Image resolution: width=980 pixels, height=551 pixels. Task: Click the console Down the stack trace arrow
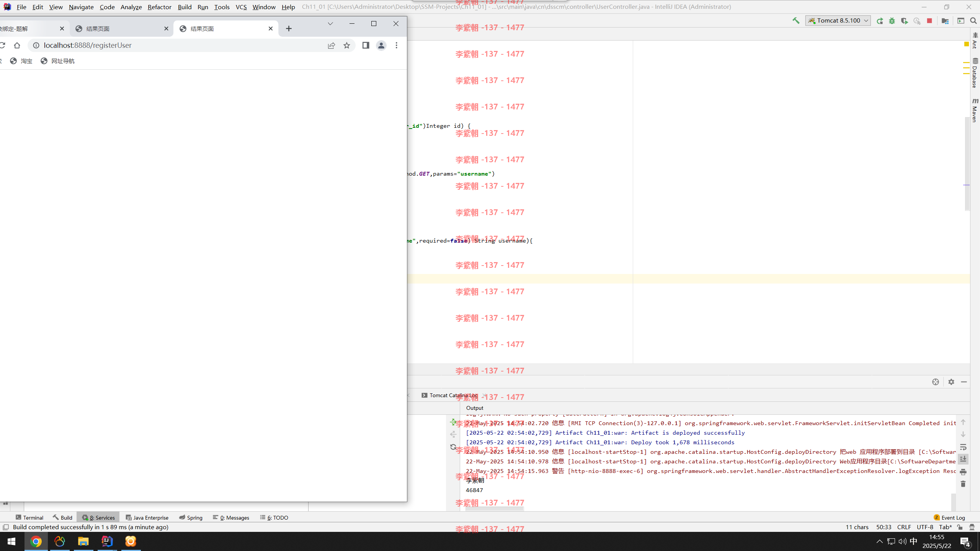click(x=963, y=434)
